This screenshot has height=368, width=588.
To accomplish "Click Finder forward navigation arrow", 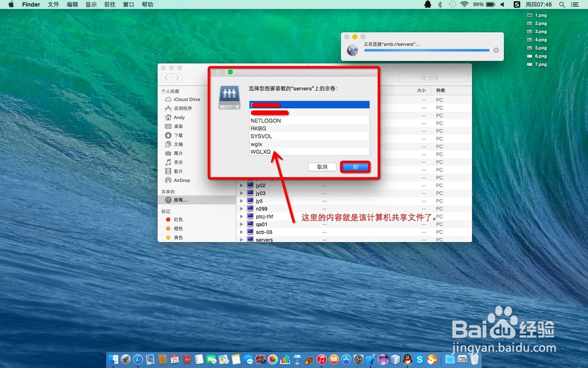I will [x=177, y=78].
